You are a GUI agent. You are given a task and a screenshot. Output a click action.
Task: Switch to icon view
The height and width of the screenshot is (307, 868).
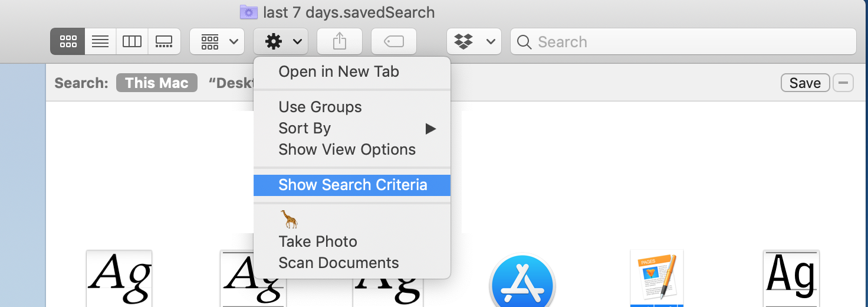(x=68, y=42)
